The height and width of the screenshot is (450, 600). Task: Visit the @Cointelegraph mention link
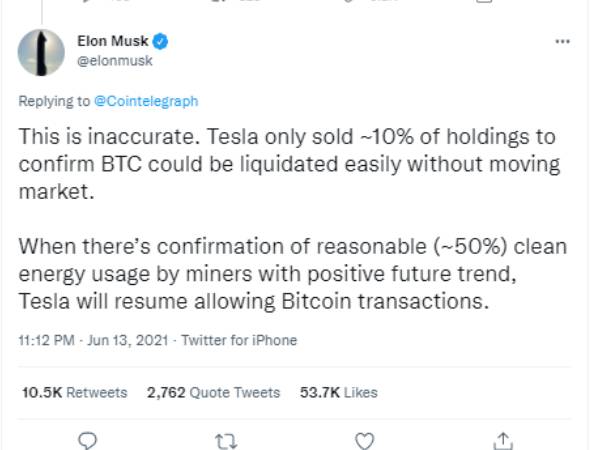pyautogui.click(x=146, y=101)
